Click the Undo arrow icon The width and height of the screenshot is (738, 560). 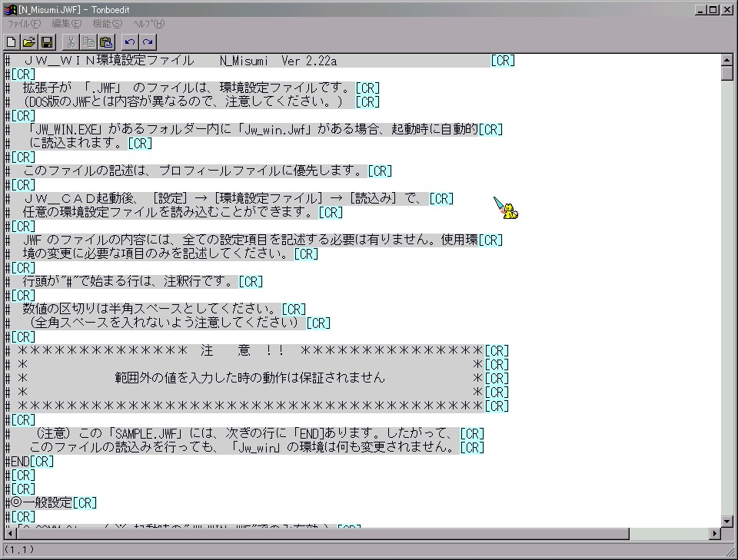click(x=130, y=41)
